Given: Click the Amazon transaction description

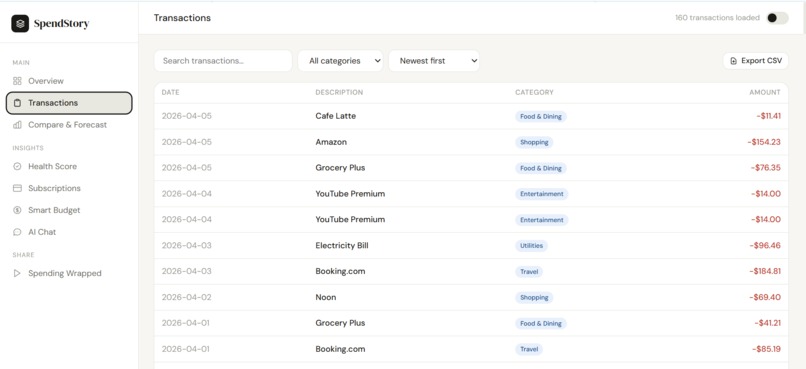Looking at the screenshot, I should click(331, 142).
